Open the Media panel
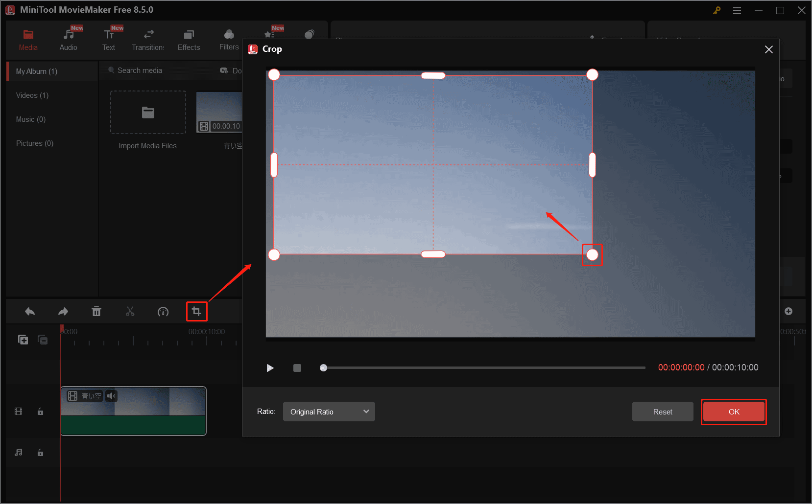The width and height of the screenshot is (812, 504). (28, 39)
